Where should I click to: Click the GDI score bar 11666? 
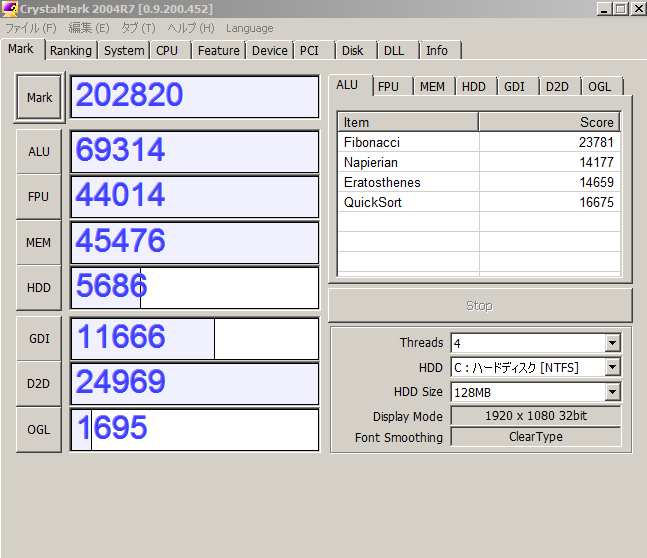point(195,338)
